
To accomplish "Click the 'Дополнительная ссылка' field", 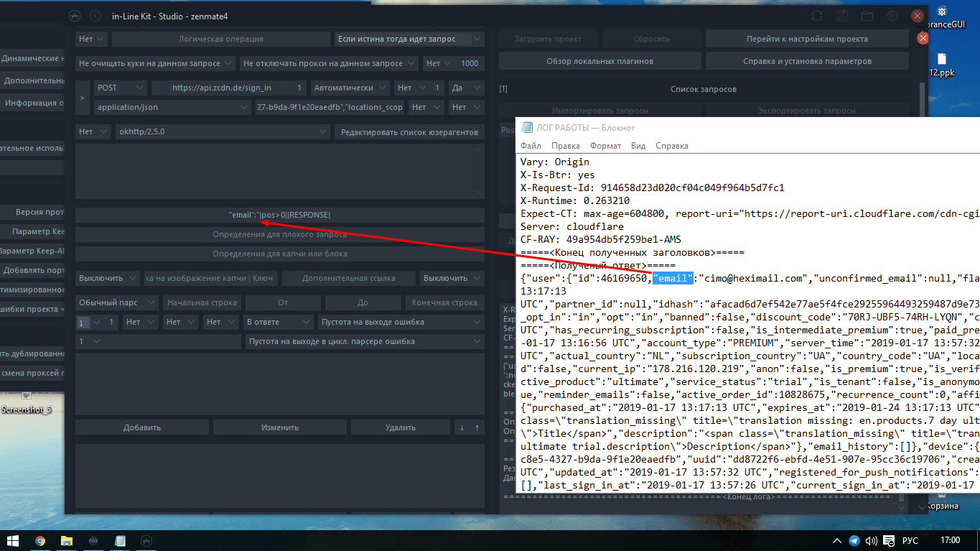I will pos(349,278).
